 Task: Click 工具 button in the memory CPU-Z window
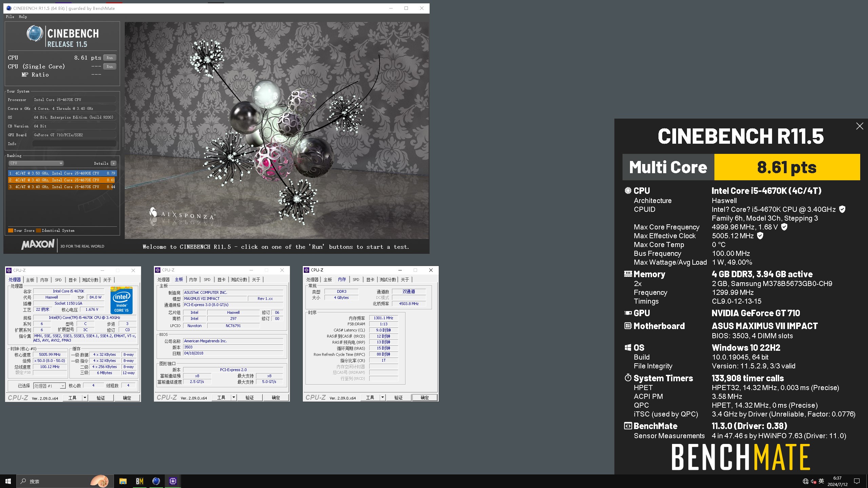(x=370, y=398)
